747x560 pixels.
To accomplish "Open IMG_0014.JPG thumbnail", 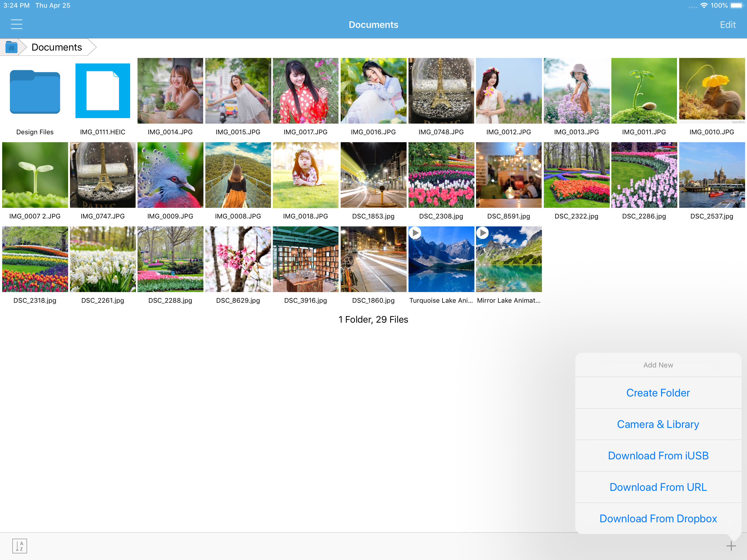I will tap(170, 91).
